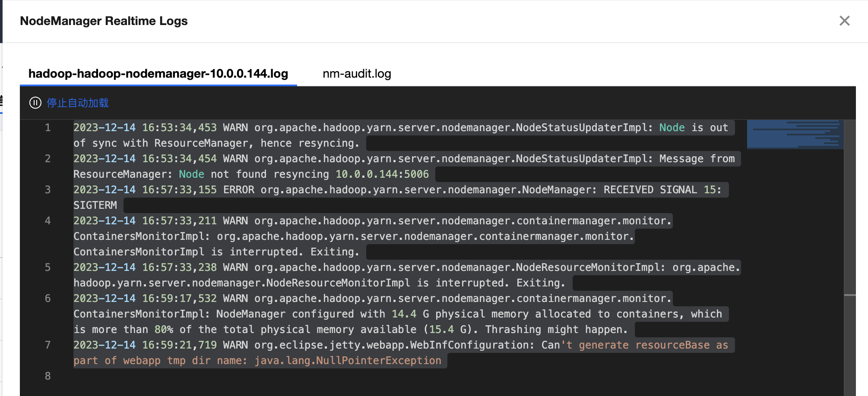Click the timestamp 2023-12-14 16:59:17,532
This screenshot has height=396, width=868.
tap(145, 299)
